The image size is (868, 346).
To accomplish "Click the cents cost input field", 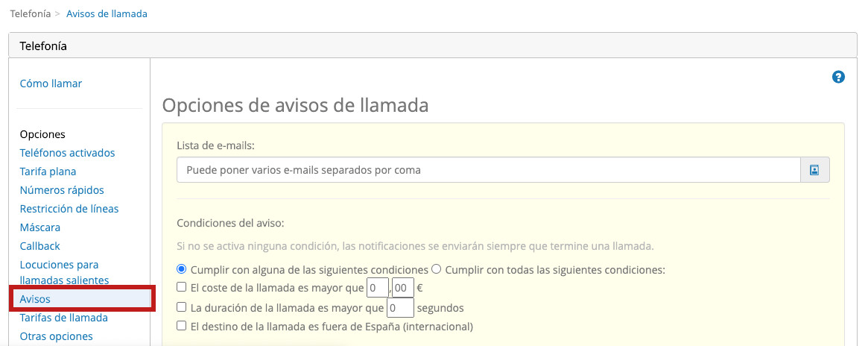I will point(402,288).
